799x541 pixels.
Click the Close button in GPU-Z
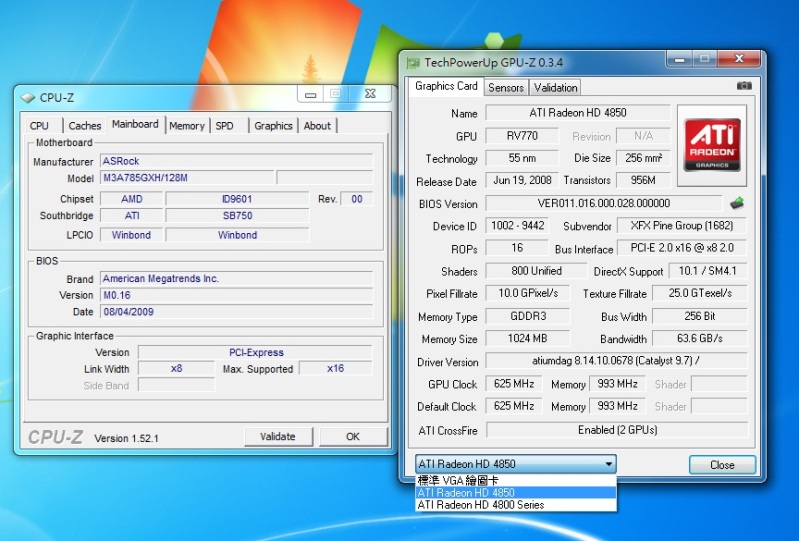click(x=722, y=465)
